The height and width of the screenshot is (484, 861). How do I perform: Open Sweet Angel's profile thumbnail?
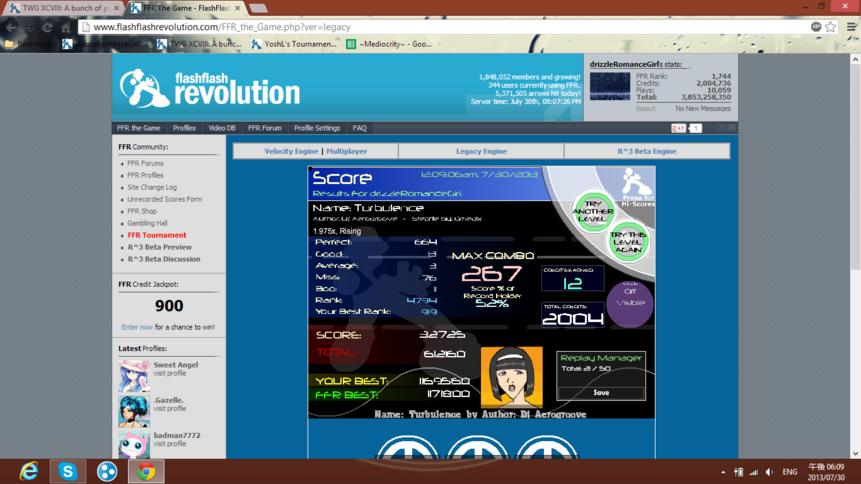point(134,376)
